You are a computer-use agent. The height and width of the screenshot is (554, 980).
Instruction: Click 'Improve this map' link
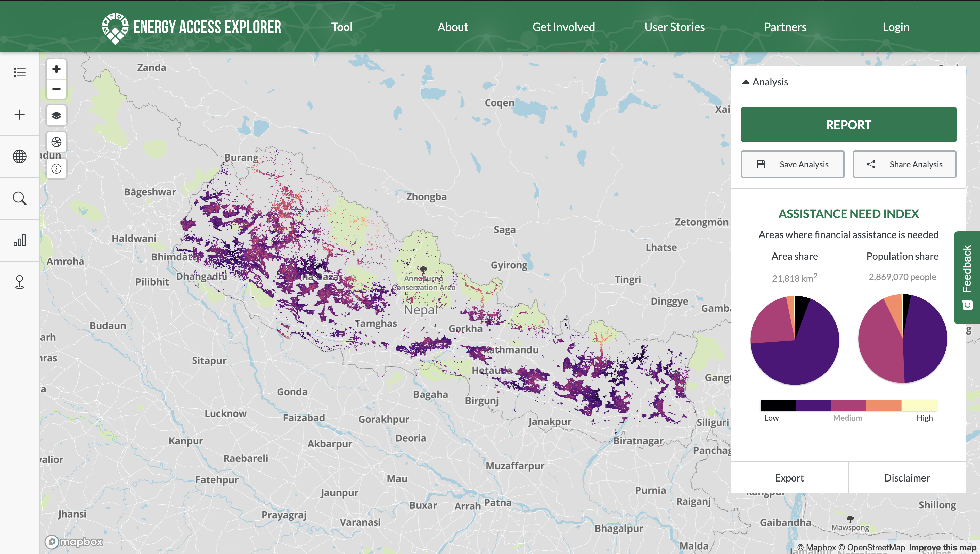click(942, 548)
